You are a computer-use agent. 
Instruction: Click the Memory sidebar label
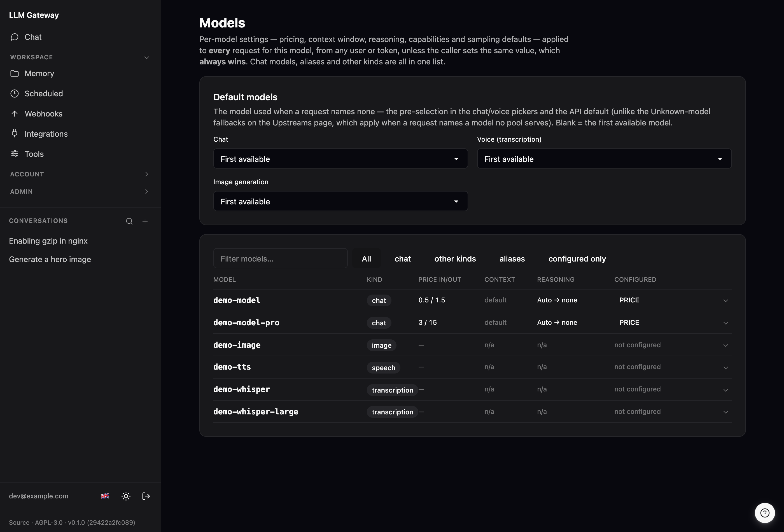tap(39, 74)
